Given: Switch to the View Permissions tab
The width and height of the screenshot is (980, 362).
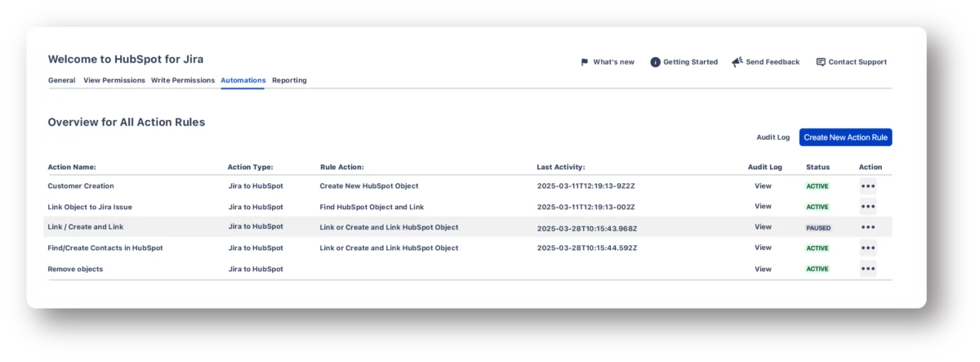Looking at the screenshot, I should coord(114,80).
